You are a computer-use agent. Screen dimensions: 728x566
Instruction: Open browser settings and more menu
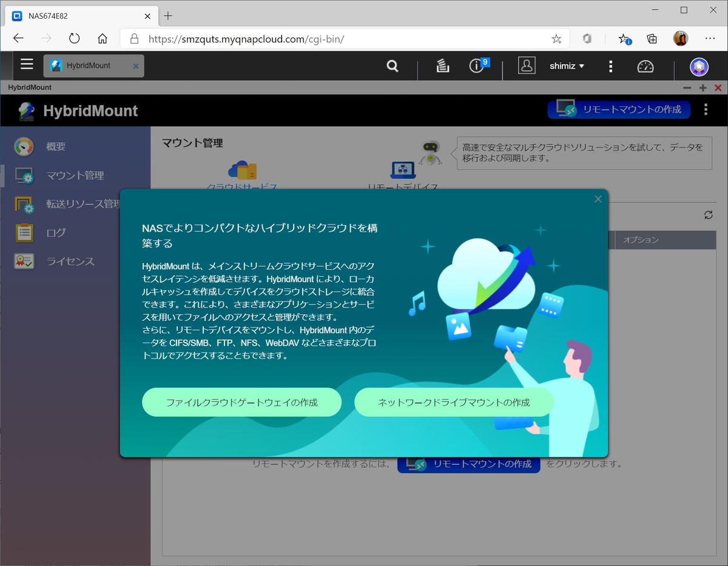tap(710, 39)
